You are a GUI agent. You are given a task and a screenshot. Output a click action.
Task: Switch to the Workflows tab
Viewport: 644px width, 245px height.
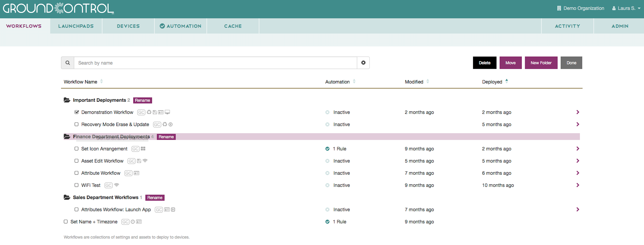(x=24, y=26)
